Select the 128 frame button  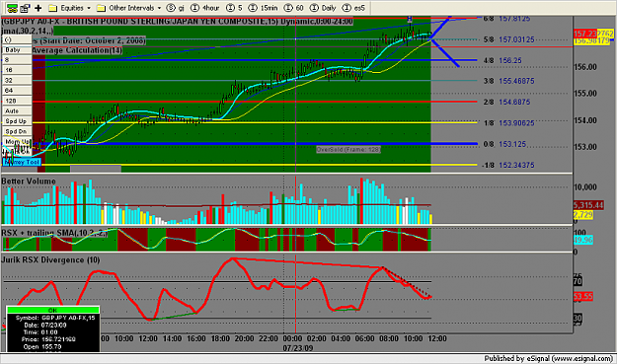click(17, 101)
